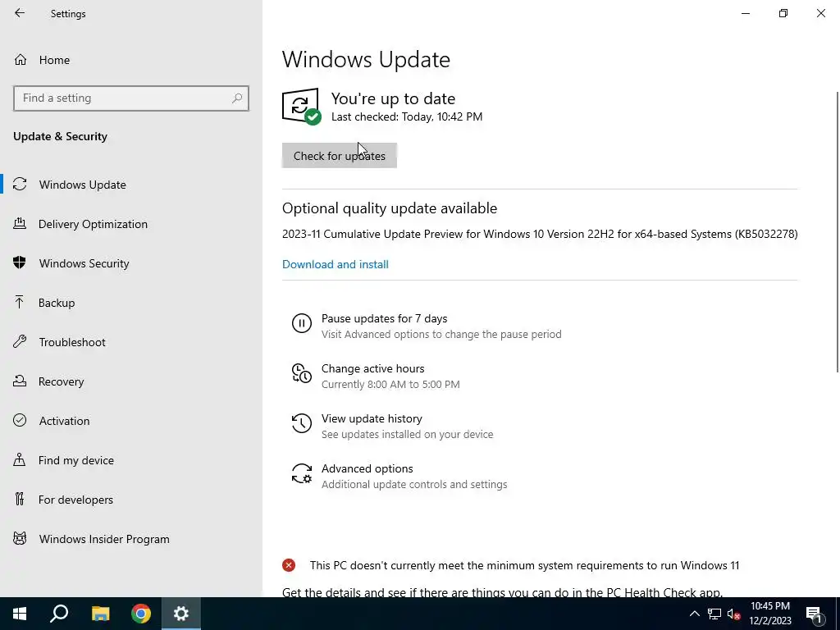Click the For developers tools icon
840x630 pixels.
20,499
